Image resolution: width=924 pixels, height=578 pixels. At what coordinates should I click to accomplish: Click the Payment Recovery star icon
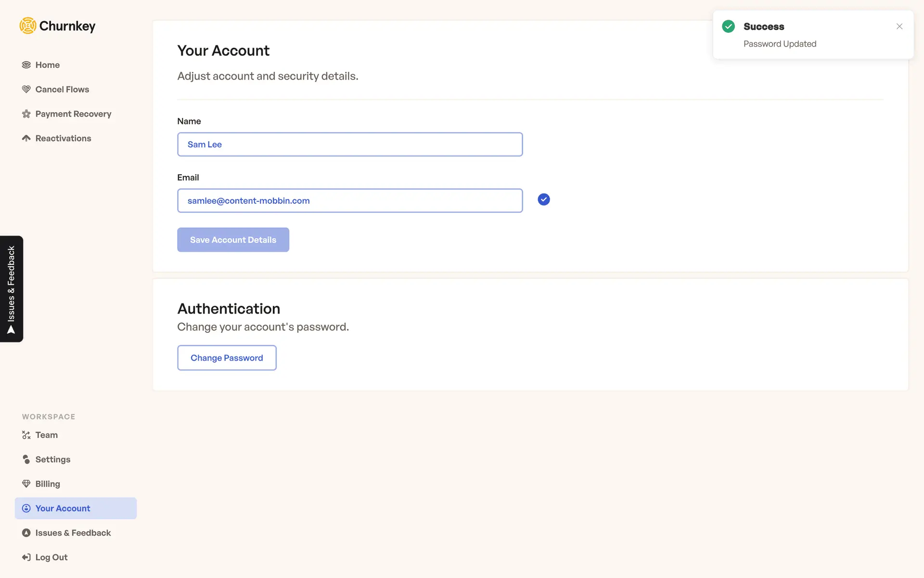coord(26,114)
